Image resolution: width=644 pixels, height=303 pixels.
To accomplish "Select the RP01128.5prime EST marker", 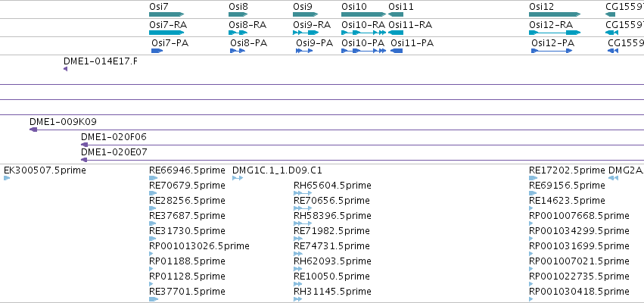I will pyautogui.click(x=151, y=284).
